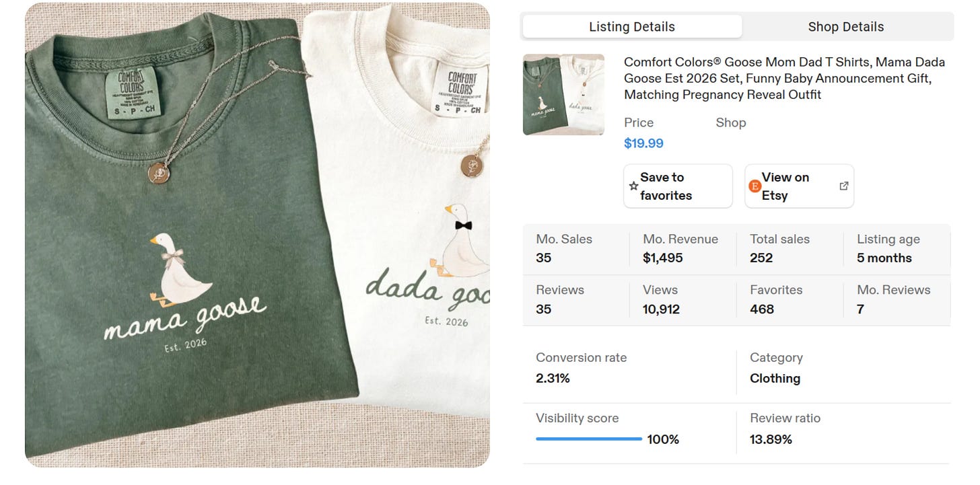Click the Mo. Revenue $1,495 cell
Screen dimensions: 980x485
[683, 249]
